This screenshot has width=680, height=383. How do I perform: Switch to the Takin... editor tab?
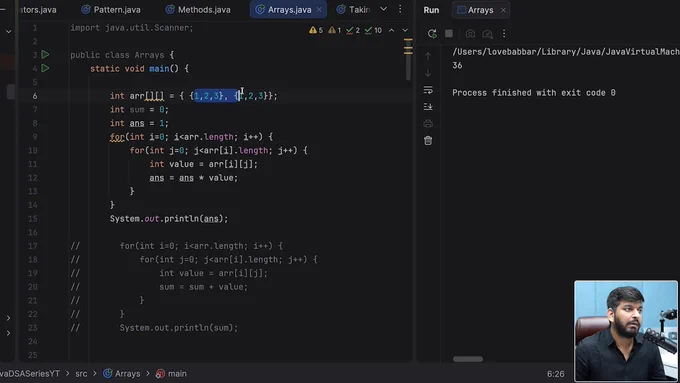tap(354, 10)
